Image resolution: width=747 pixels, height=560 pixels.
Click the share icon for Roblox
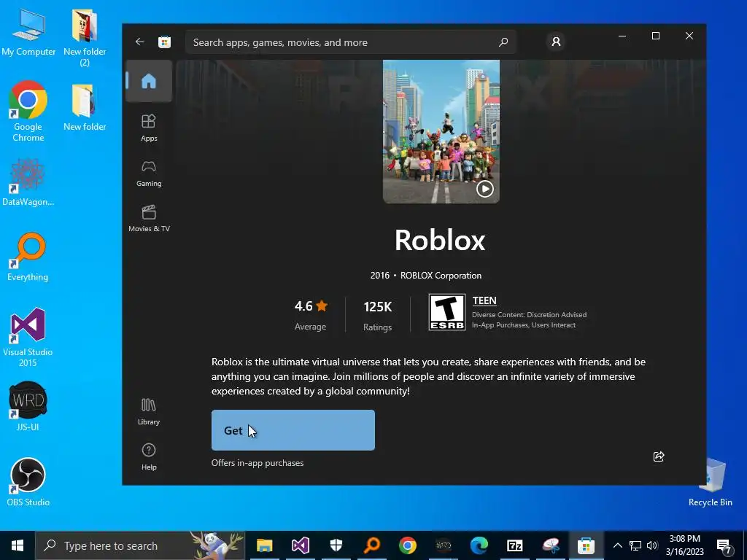659,456
